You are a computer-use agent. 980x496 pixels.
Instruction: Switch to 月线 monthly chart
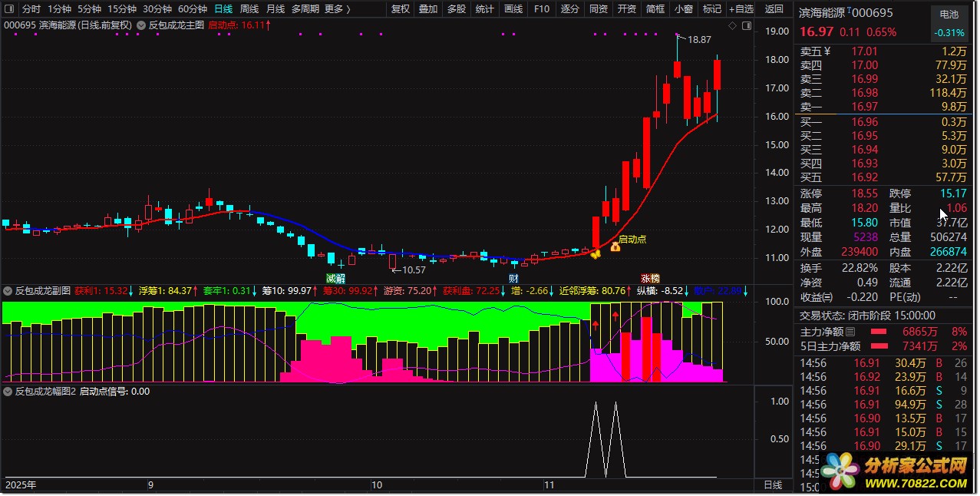276,9
